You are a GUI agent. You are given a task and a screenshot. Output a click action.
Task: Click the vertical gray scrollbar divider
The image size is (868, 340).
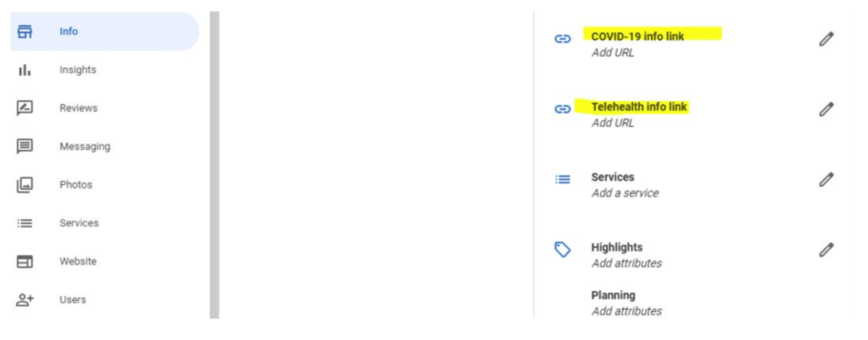214,165
